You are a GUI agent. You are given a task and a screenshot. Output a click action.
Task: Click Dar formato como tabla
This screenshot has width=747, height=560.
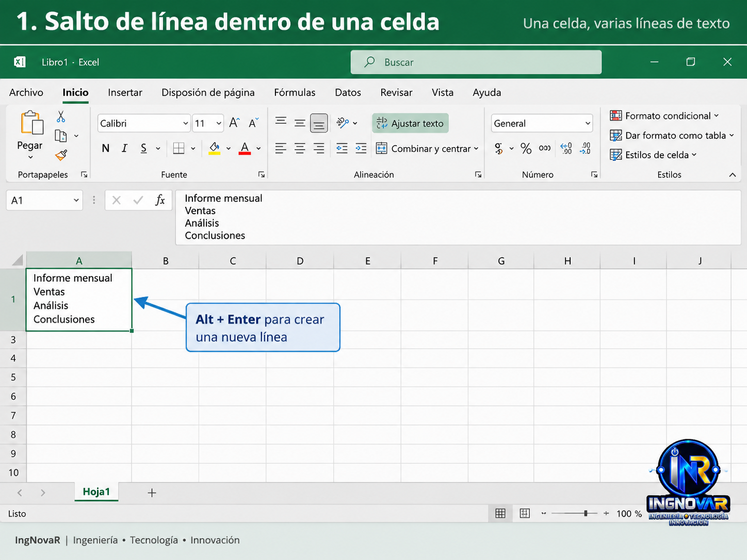coord(672,136)
